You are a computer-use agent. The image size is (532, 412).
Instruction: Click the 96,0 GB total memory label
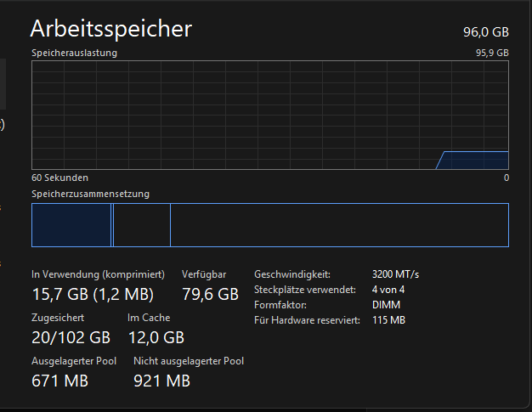485,32
